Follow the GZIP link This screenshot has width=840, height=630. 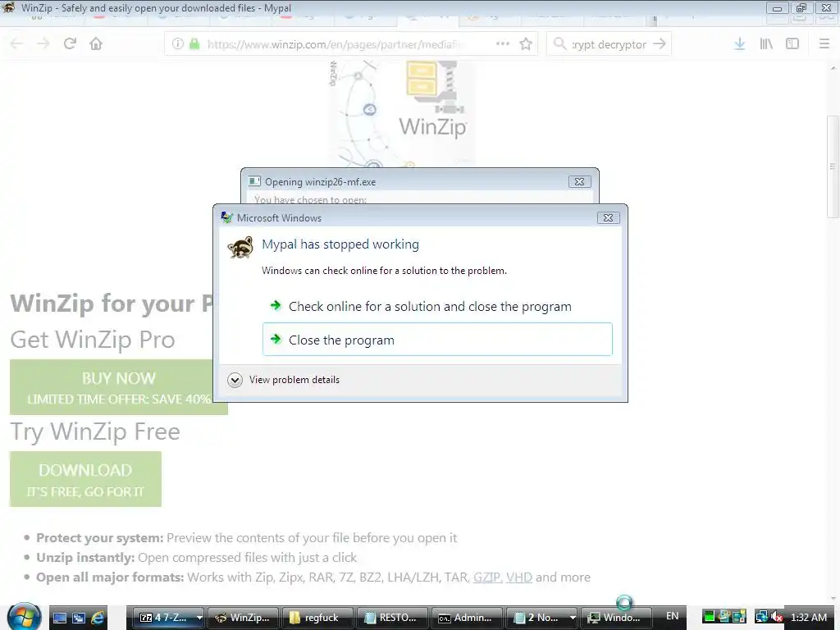(x=487, y=577)
